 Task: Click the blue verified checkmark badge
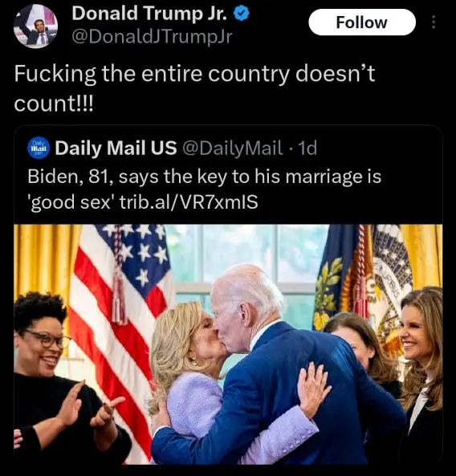click(242, 14)
